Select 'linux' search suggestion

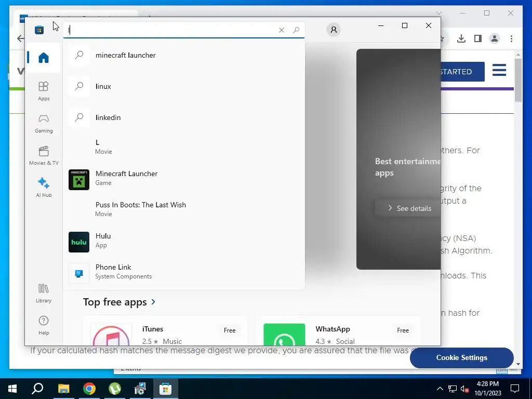183,86
